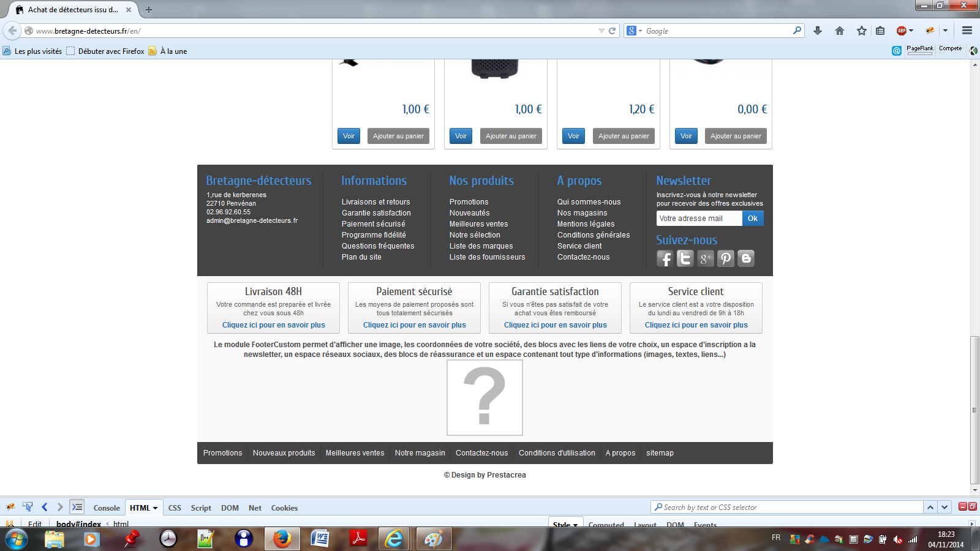Open the Les plus visités bookmark
The height and width of the screenshot is (551, 980).
[32, 51]
